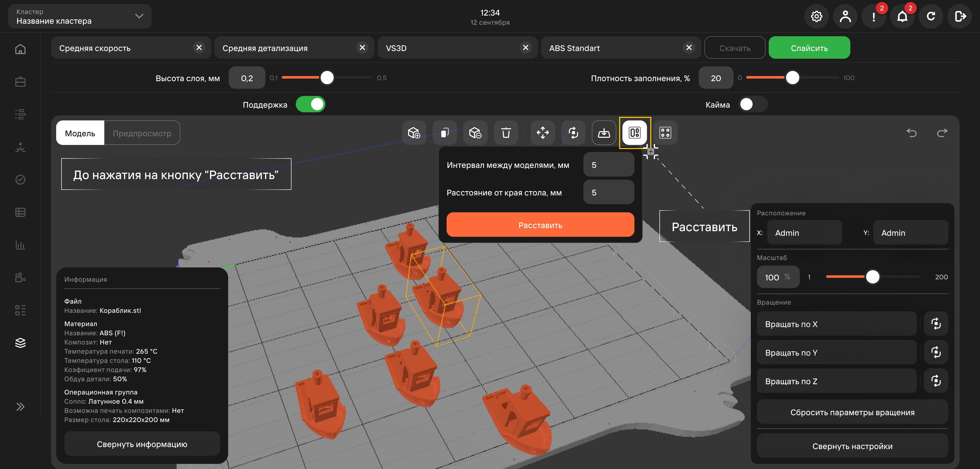This screenshot has width=980, height=469.
Task: Undo the last action
Action: [x=912, y=133]
